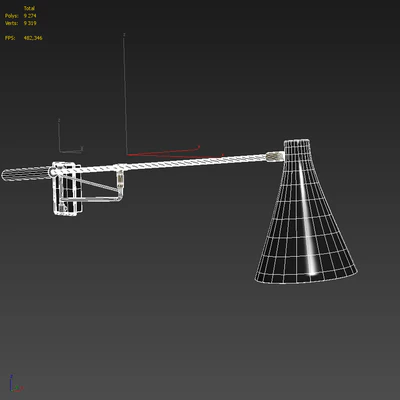This screenshot has height=400, width=400.
Task: Select the rectangular wall mount plate
Action: (x=67, y=189)
